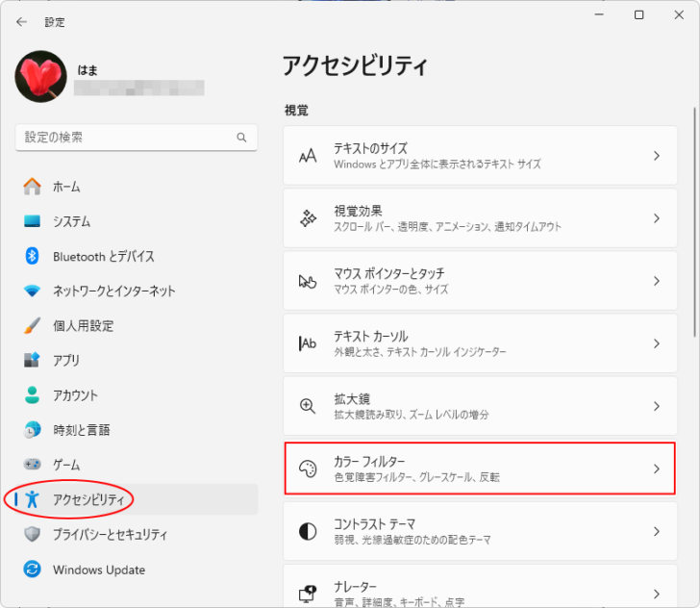Maximize the 設定 window
The height and width of the screenshot is (608, 700).
[x=638, y=14]
